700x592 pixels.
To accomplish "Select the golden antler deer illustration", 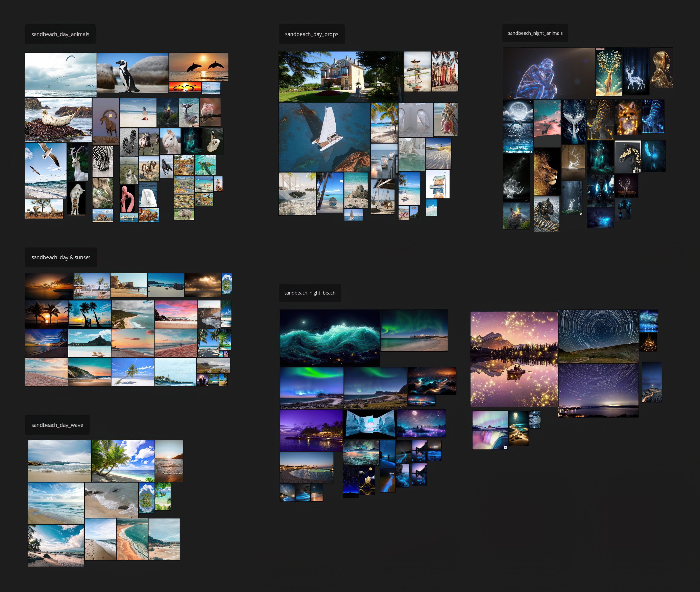I will tap(608, 72).
